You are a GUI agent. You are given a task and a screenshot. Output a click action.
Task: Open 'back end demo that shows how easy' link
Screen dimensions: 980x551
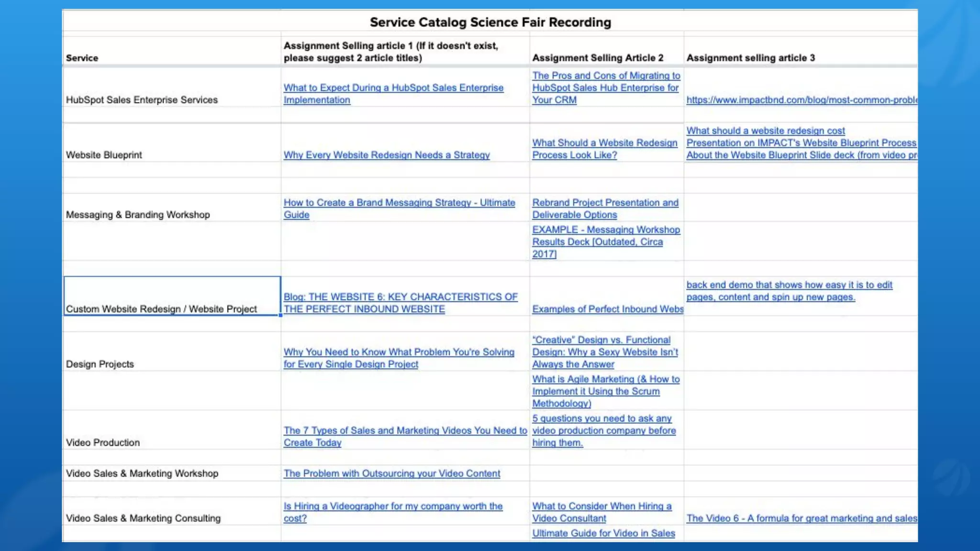click(x=789, y=285)
